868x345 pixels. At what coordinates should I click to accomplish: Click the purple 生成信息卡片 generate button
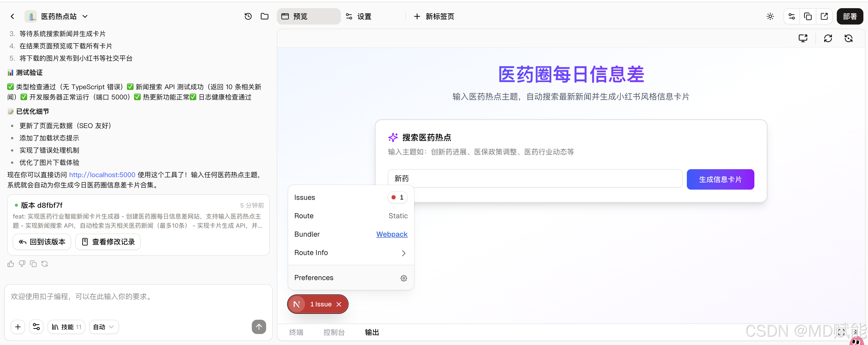tap(720, 179)
